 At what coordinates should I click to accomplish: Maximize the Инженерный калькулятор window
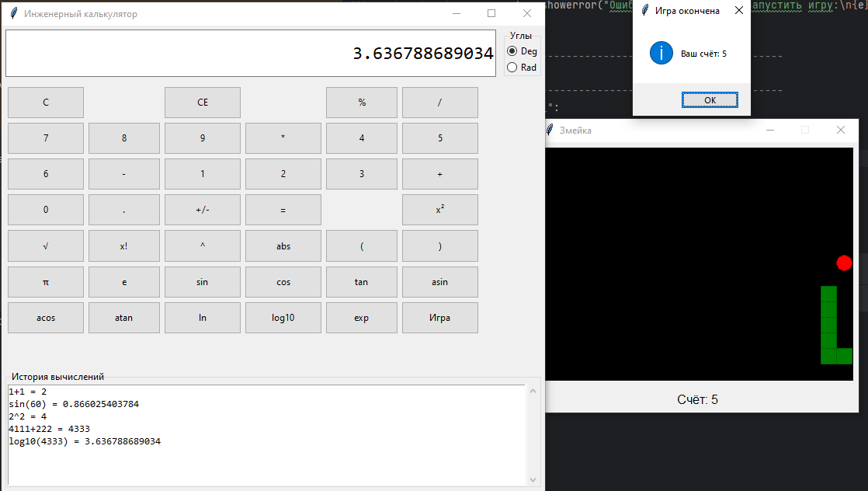coord(491,13)
